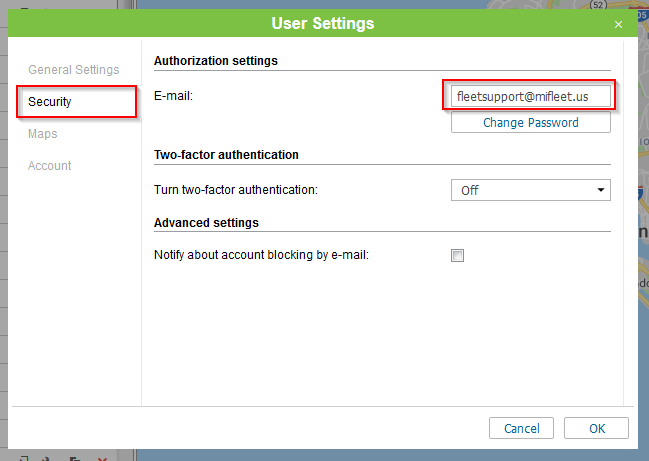Viewport: 649px width, 461px height.
Task: Go to the Account tab
Action: click(49, 166)
